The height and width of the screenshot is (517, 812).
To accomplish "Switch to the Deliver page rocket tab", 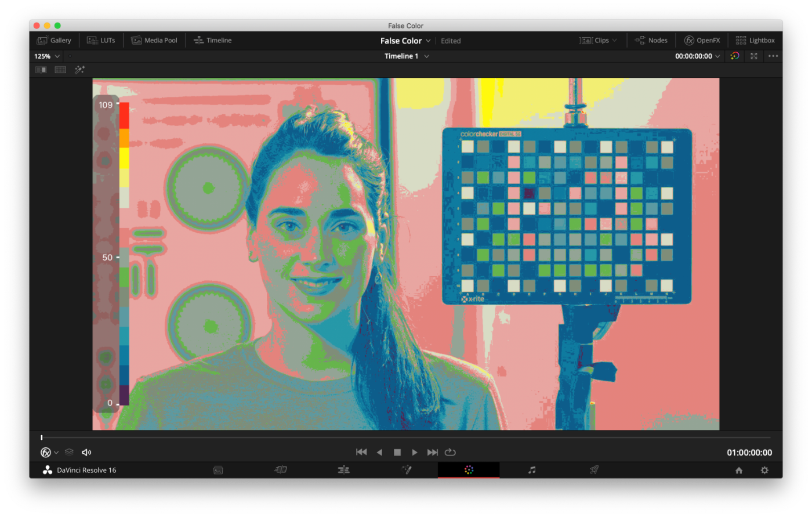I will point(594,470).
